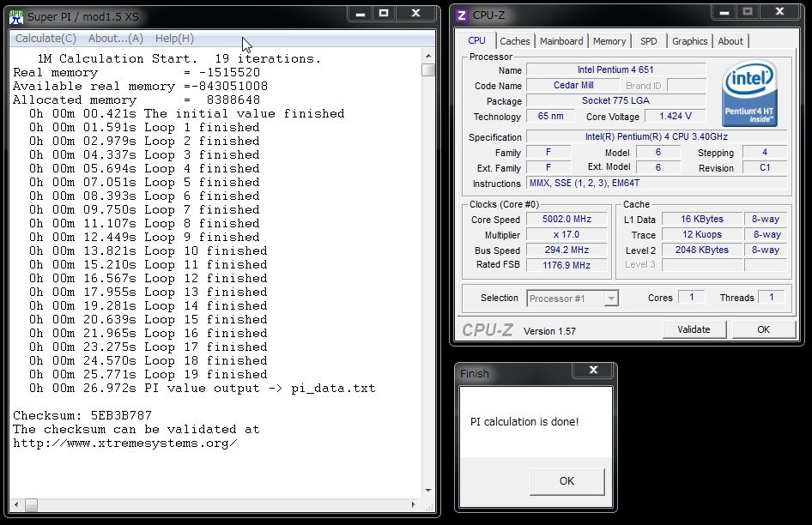Minimize the CPU-Z window
The width and height of the screenshot is (812, 525).
pos(724,12)
